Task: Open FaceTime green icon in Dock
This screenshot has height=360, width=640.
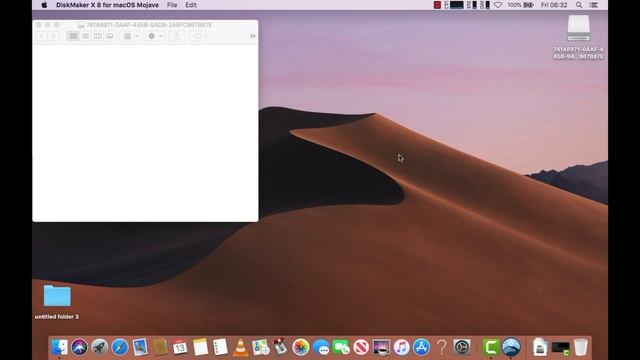Action: click(341, 347)
